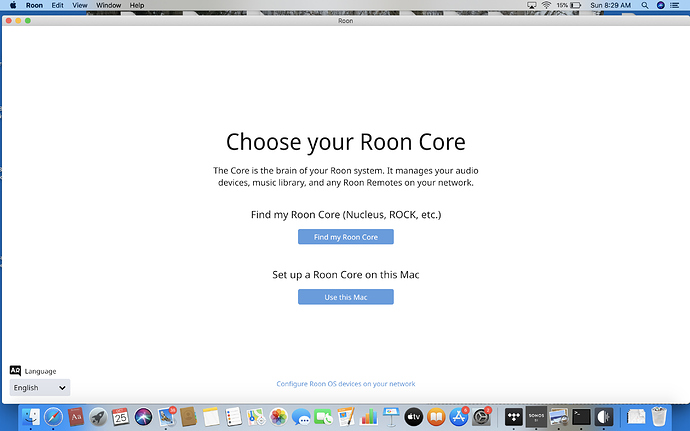
Task: Open the Trash in the Dock
Action: coord(659,416)
